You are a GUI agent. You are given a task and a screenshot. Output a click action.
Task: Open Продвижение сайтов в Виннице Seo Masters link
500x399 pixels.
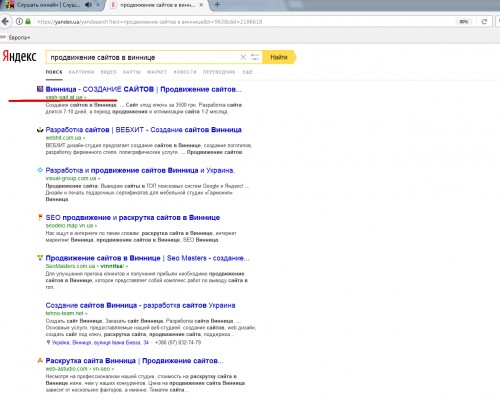pos(147,258)
